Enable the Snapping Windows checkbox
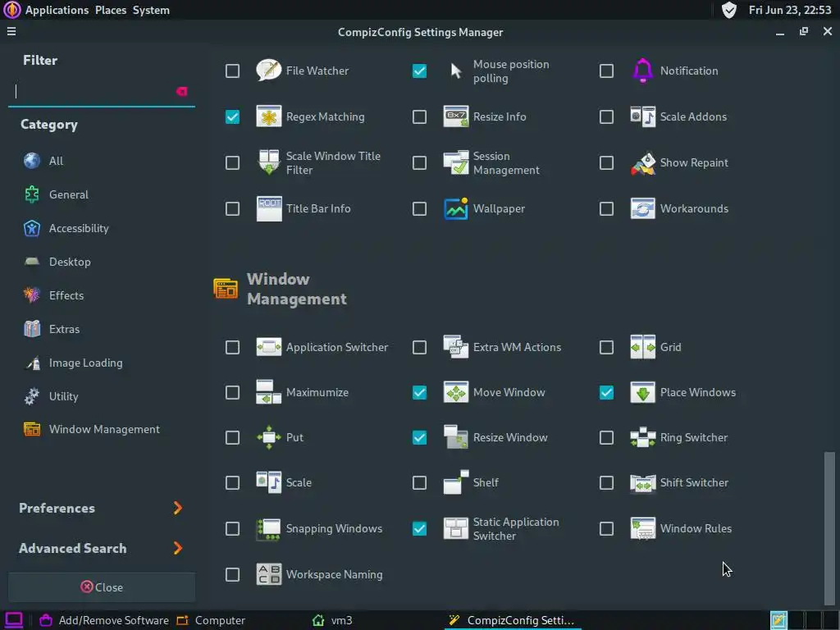The height and width of the screenshot is (630, 840). [x=232, y=529]
